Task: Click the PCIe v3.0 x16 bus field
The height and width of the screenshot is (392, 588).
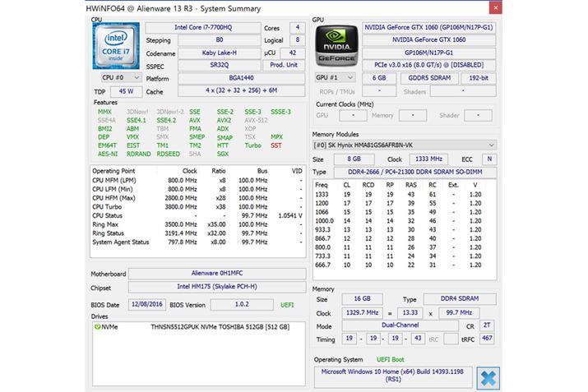Action: tap(429, 65)
